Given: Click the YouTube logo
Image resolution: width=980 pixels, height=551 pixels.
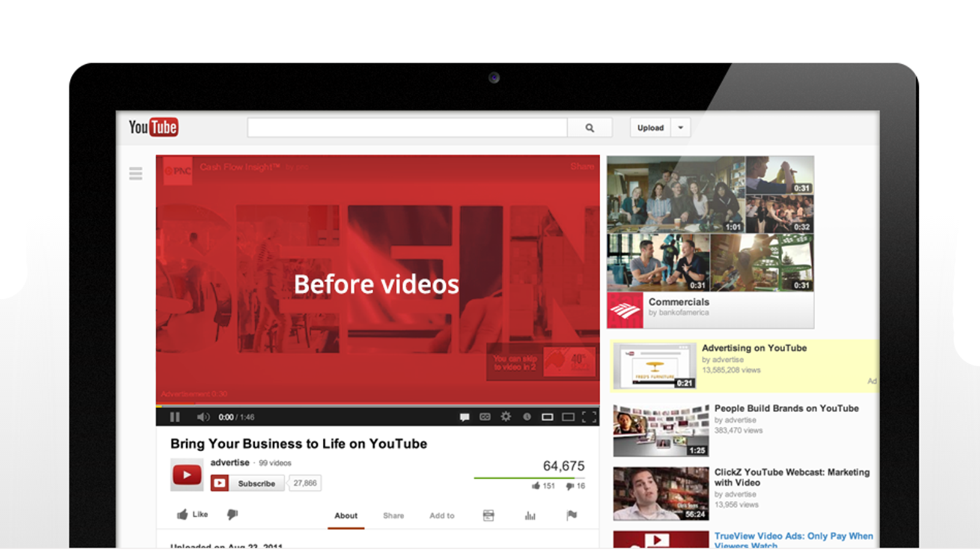Looking at the screenshot, I should tap(153, 127).
